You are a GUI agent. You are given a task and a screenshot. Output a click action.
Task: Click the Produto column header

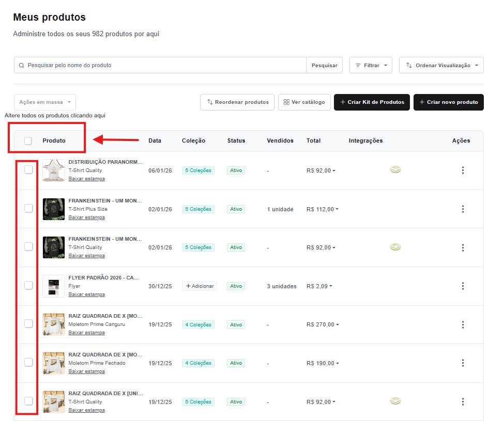(x=54, y=141)
